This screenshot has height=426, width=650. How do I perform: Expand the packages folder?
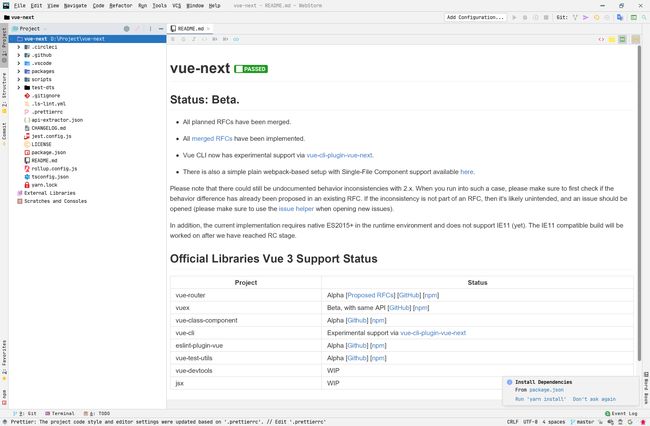(19, 71)
